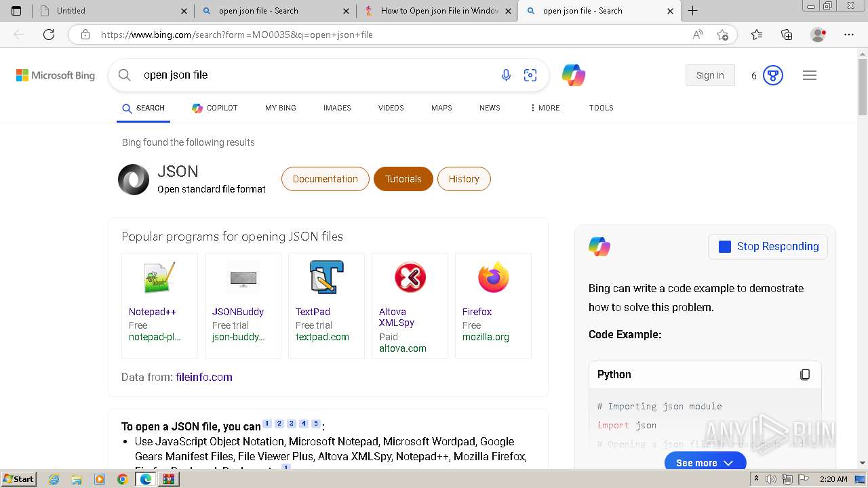Copy the Python code example

coord(805,375)
